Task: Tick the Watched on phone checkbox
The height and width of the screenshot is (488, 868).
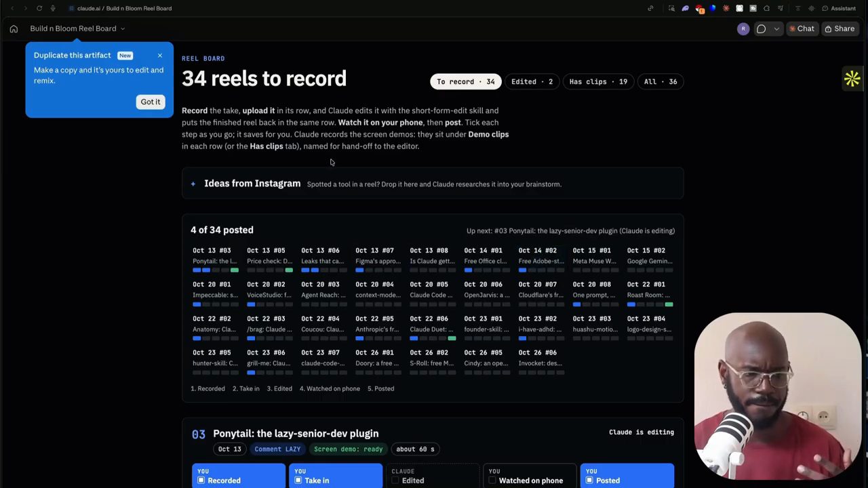Action: coord(492,481)
